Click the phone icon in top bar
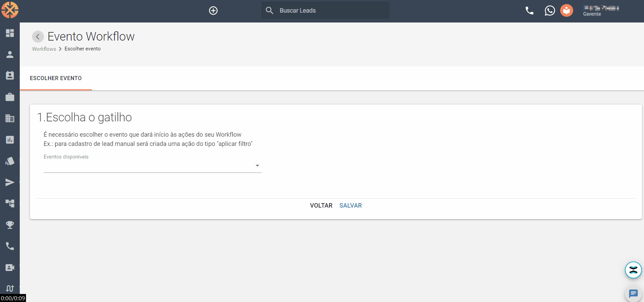644x302 pixels. point(529,11)
